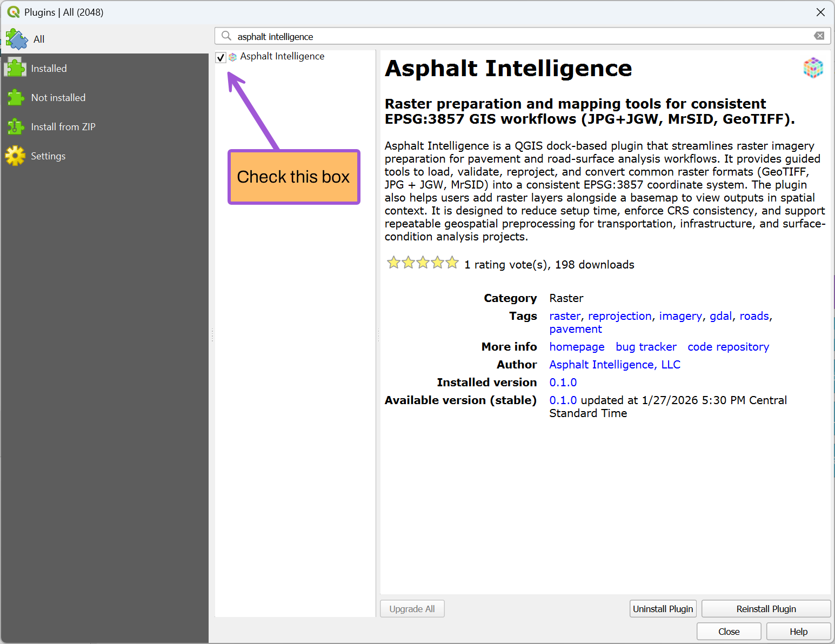The height and width of the screenshot is (644, 835).
Task: Open the code repository link
Action: 728,346
